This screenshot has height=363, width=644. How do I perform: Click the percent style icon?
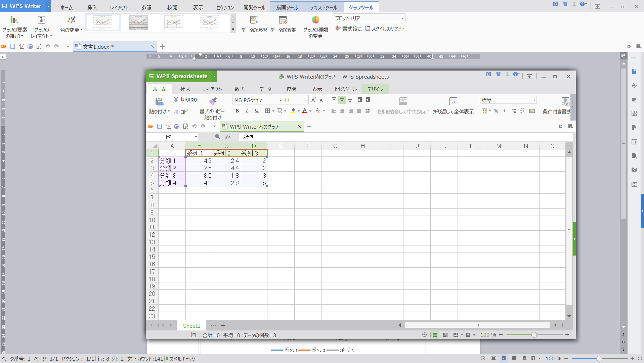496,111
